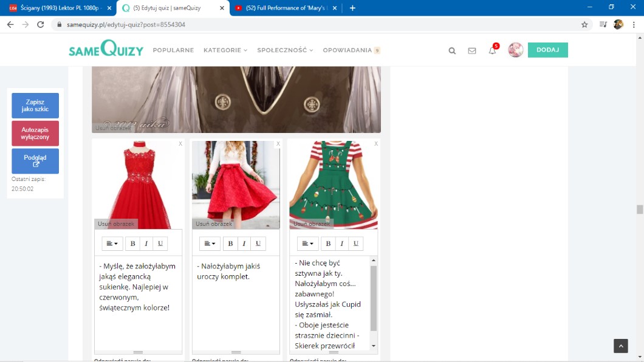
Task: Reload the page in browser
Action: [x=41, y=25]
